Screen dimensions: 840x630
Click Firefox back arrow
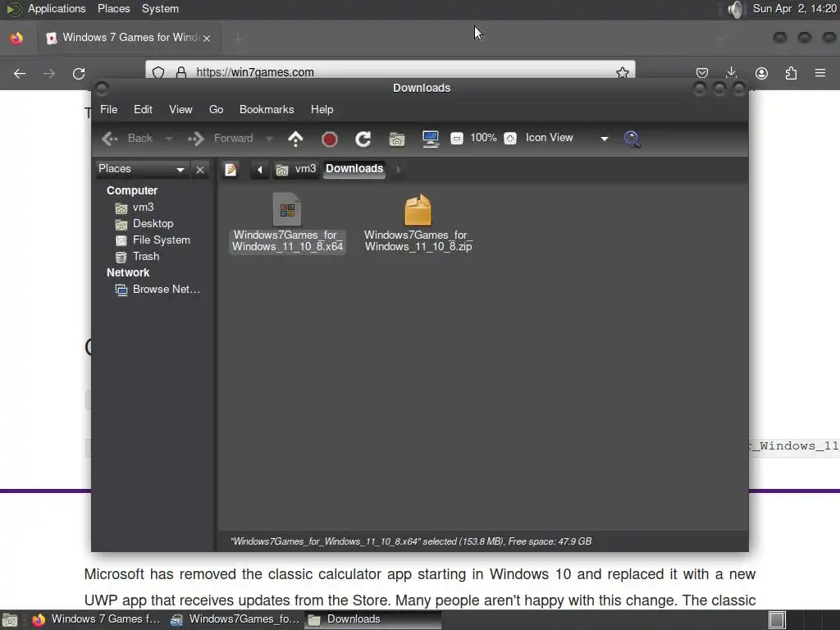click(x=20, y=73)
